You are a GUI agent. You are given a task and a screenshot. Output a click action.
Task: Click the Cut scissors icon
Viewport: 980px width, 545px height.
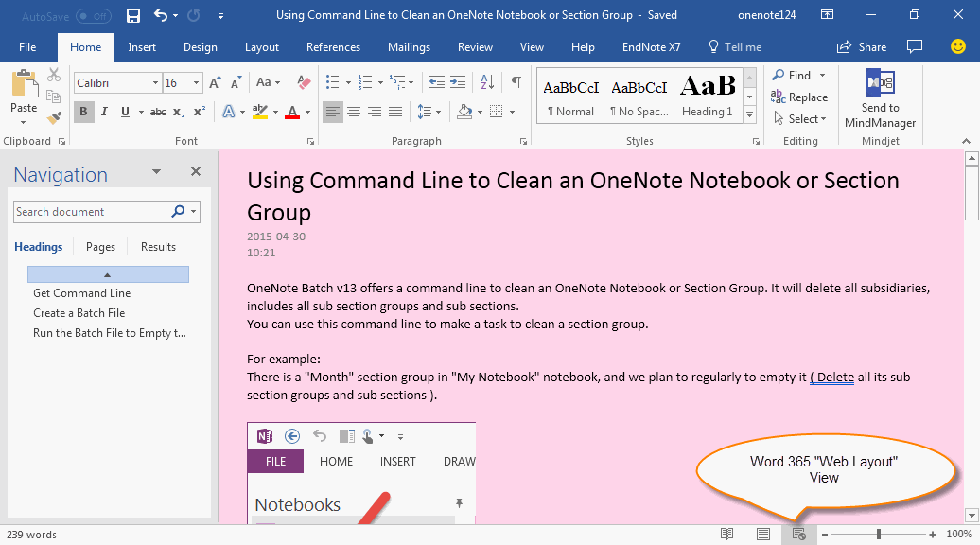54,76
